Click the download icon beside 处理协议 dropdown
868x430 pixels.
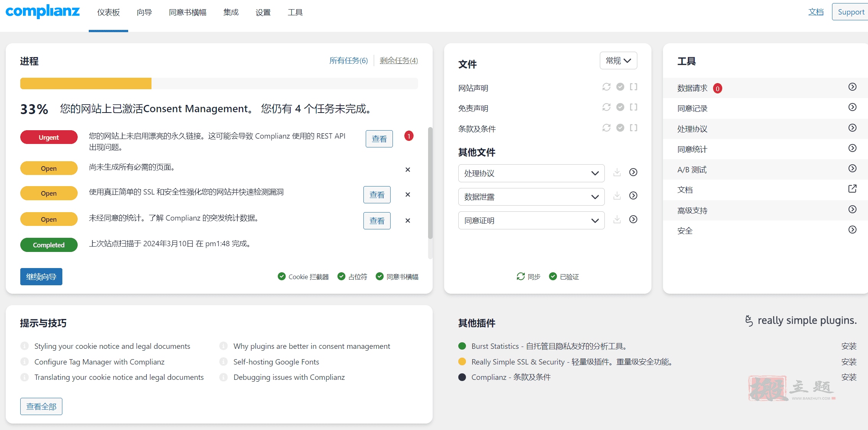[617, 172]
